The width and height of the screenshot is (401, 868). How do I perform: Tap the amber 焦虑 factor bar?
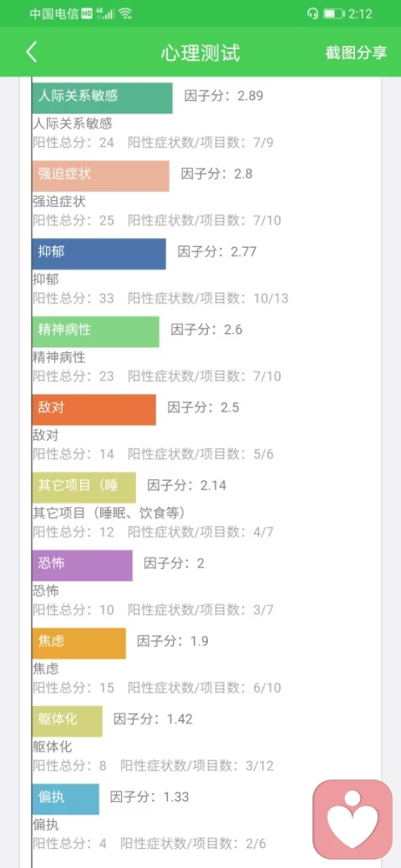(79, 643)
